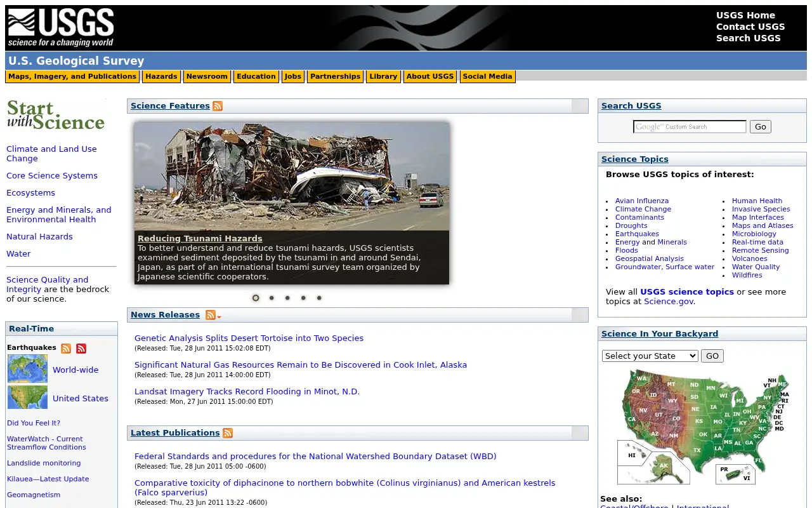812x508 pixels.
Task: Click the GO button beside state selector
Action: coord(712,356)
